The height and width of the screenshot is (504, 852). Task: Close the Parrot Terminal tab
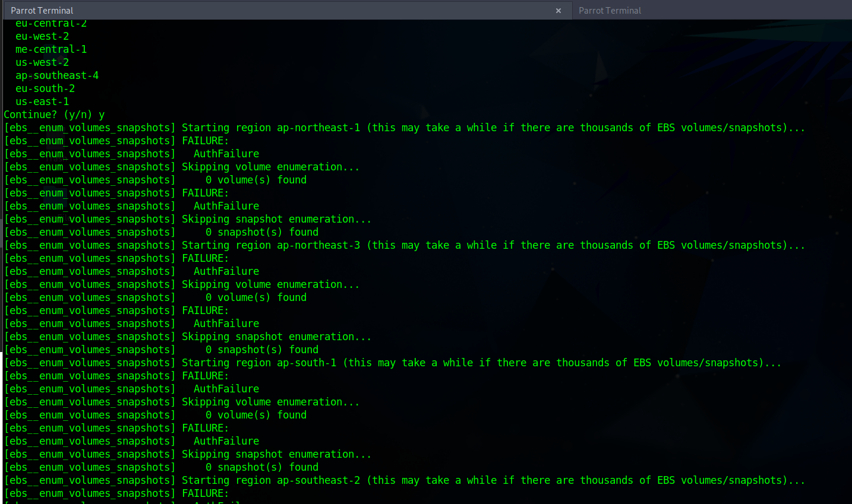click(x=557, y=10)
